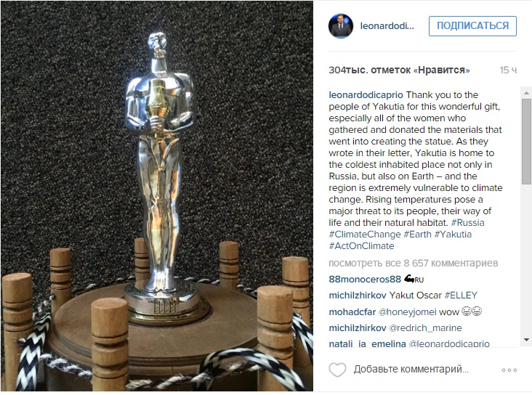Click the @redrich_marine mention
This screenshot has width=532, height=395.
click(x=425, y=328)
